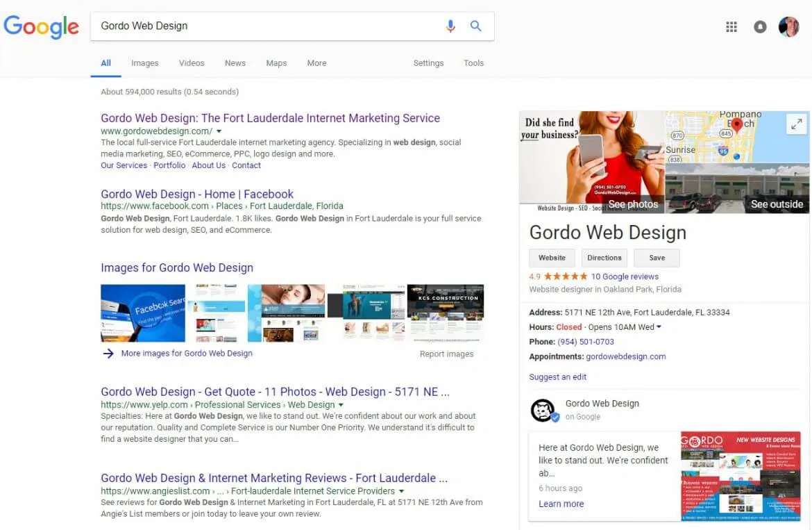Click the microphone icon in the search bar
The width and height of the screenshot is (812, 530).
click(x=450, y=26)
